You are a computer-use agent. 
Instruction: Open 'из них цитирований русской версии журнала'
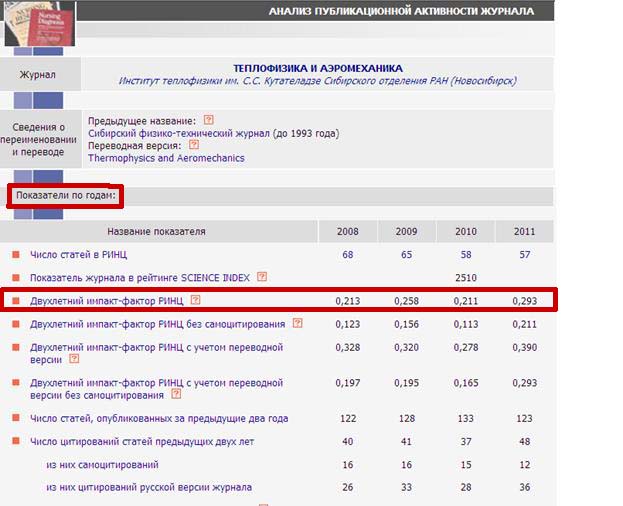[x=149, y=487]
